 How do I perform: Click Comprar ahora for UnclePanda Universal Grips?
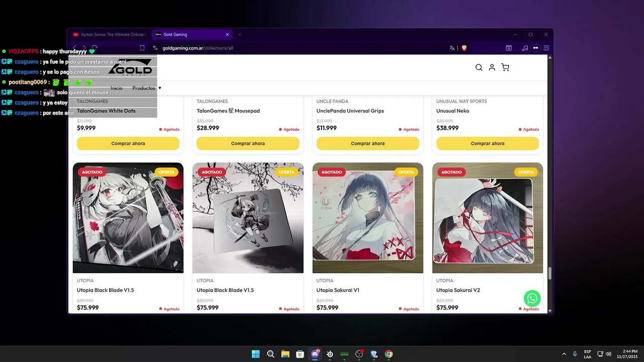point(368,143)
